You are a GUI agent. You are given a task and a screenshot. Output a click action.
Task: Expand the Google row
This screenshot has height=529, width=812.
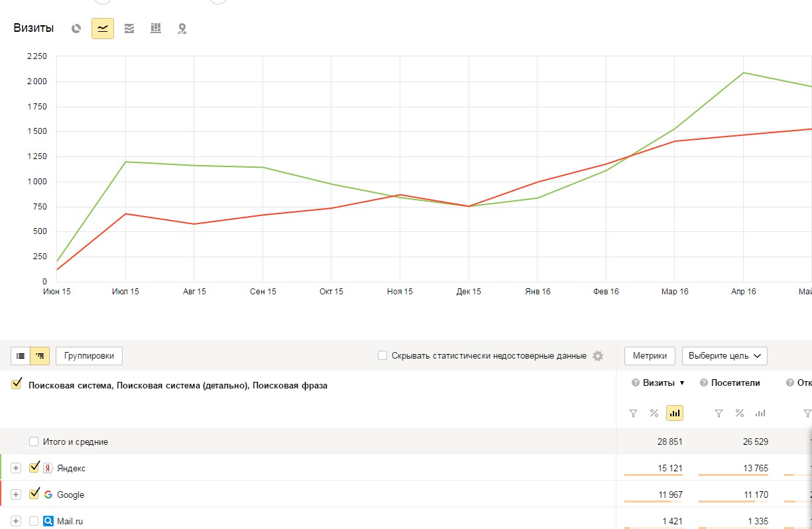[17, 495]
